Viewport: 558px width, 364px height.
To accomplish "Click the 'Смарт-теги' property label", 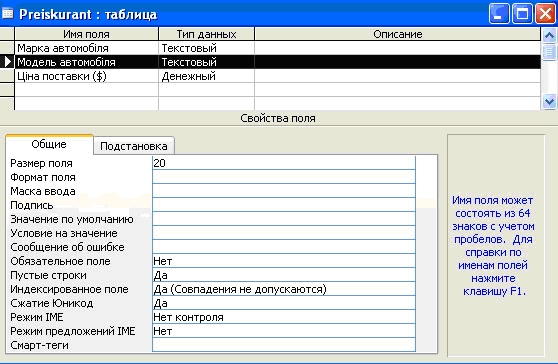I will click(x=40, y=345).
